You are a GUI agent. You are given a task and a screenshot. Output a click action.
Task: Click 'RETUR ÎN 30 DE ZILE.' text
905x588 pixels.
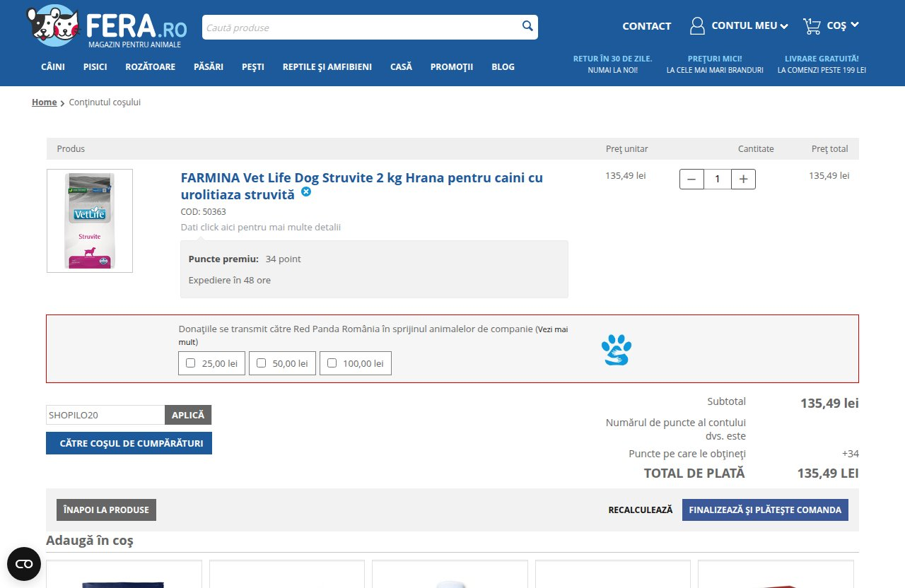(x=613, y=59)
